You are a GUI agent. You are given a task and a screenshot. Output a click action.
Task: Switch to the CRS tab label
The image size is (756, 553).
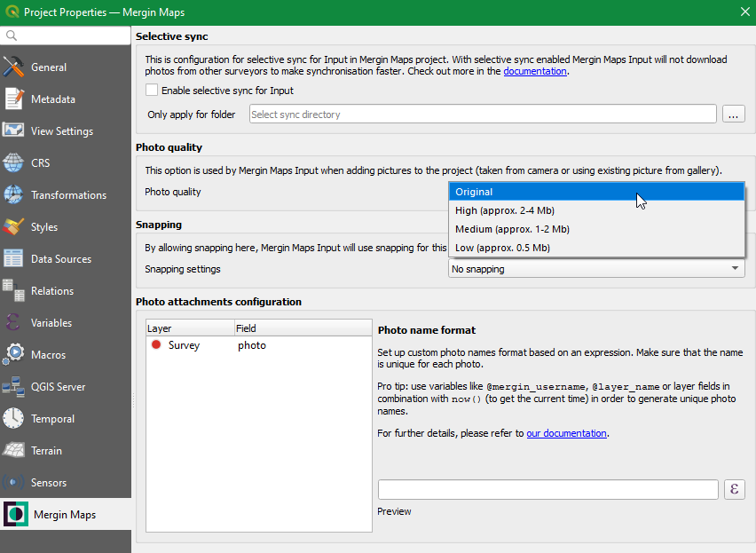tap(41, 163)
